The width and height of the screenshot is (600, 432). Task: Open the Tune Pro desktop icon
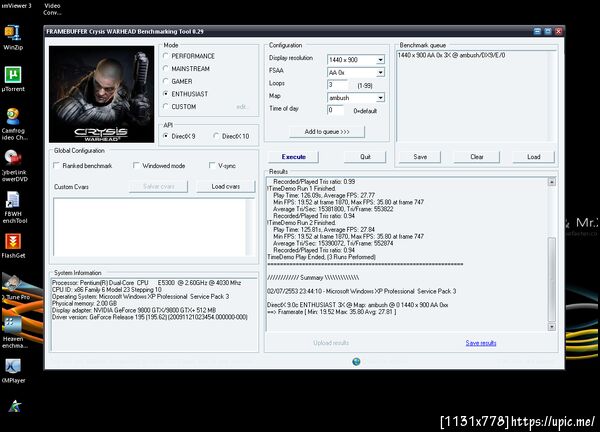15,287
